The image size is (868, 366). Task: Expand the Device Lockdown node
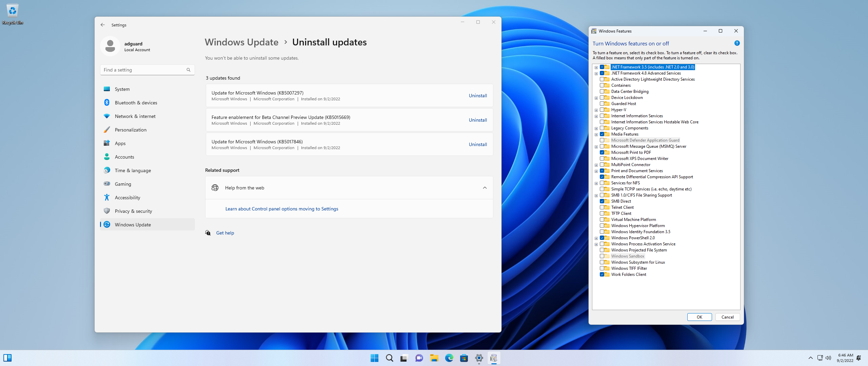[596, 98]
